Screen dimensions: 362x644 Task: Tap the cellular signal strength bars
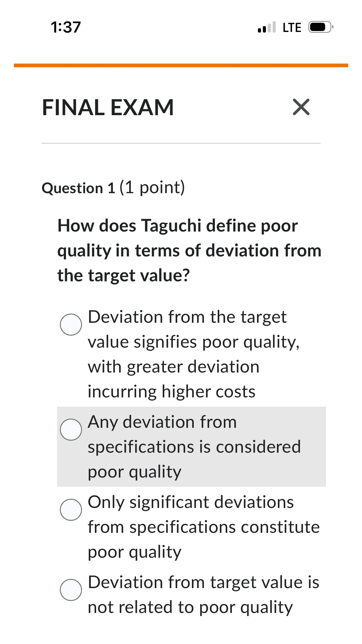pyautogui.click(x=266, y=27)
